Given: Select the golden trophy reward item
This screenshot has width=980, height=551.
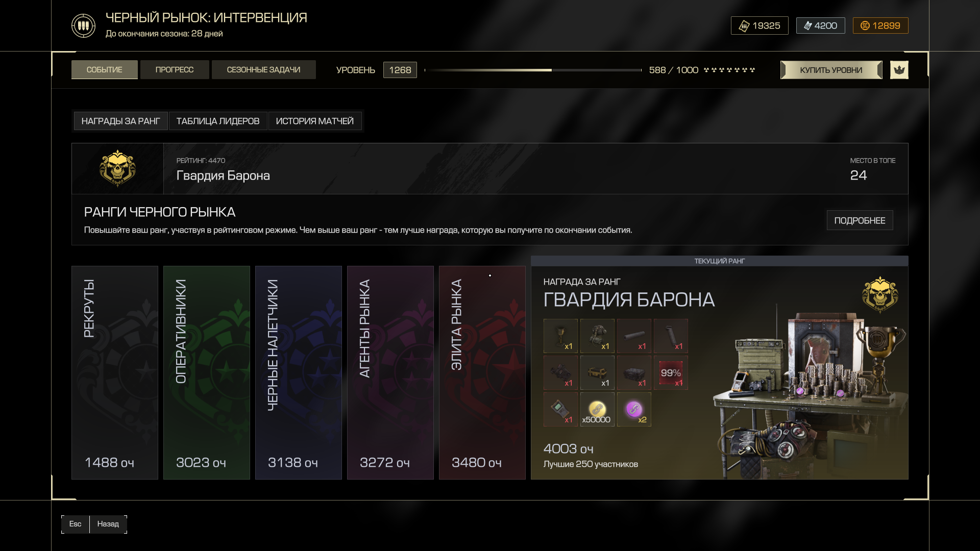Looking at the screenshot, I should 560,336.
